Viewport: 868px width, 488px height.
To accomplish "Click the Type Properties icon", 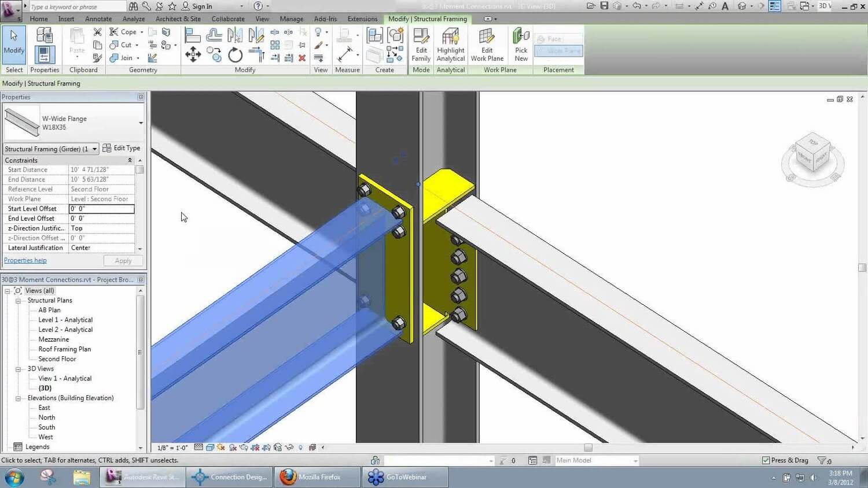I will (x=45, y=35).
